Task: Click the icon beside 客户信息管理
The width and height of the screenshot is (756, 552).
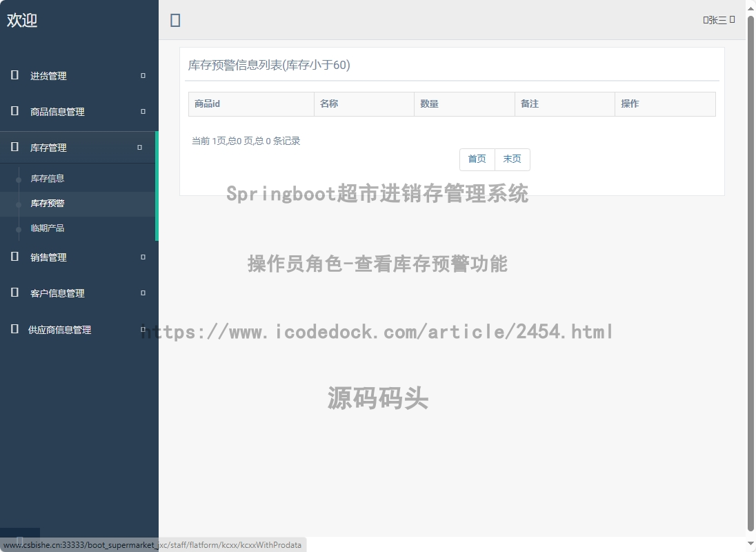Action: click(14, 292)
